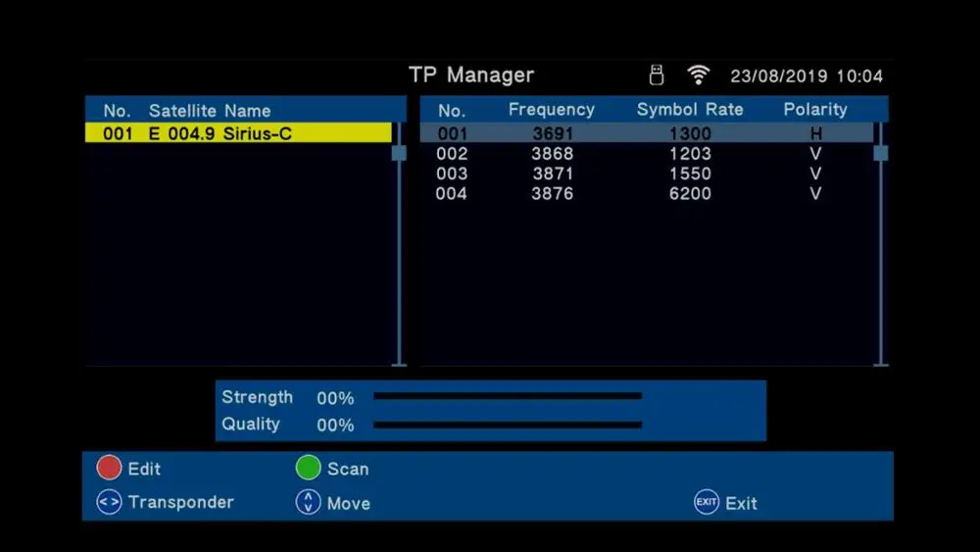This screenshot has height=552, width=980.
Task: Click polarity V of transponder 002
Action: 815,154
